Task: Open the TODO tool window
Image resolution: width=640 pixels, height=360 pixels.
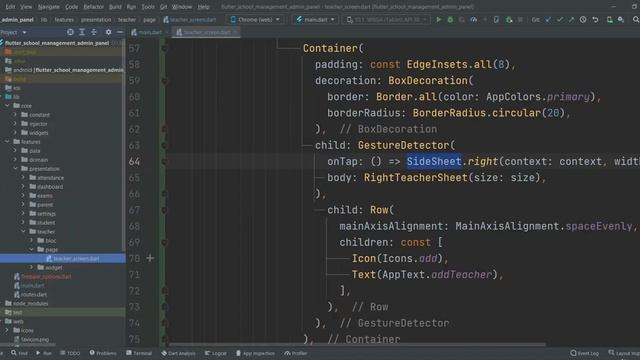Action: [70, 353]
